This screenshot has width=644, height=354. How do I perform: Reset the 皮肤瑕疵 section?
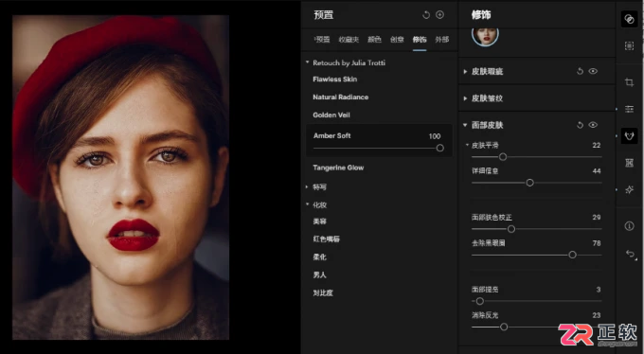point(580,71)
